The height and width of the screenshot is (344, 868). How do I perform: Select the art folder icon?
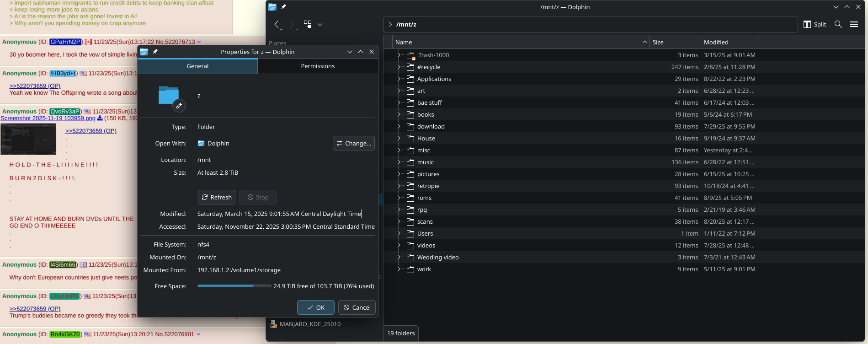click(410, 91)
